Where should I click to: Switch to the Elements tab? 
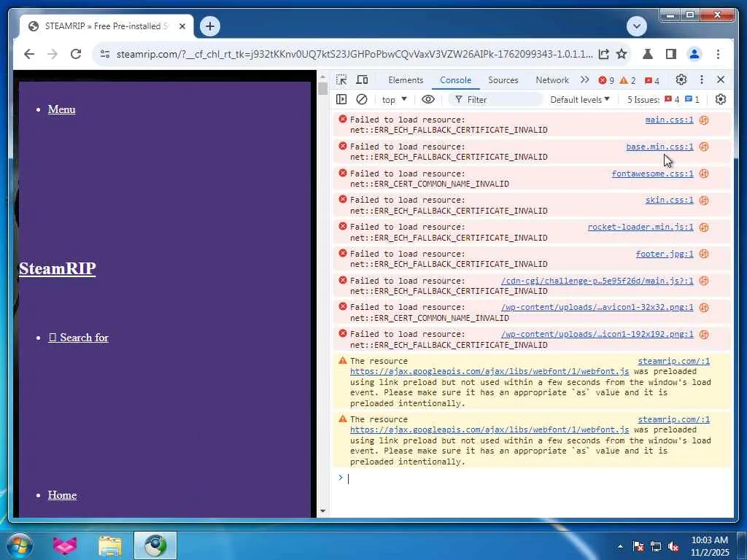[406, 80]
